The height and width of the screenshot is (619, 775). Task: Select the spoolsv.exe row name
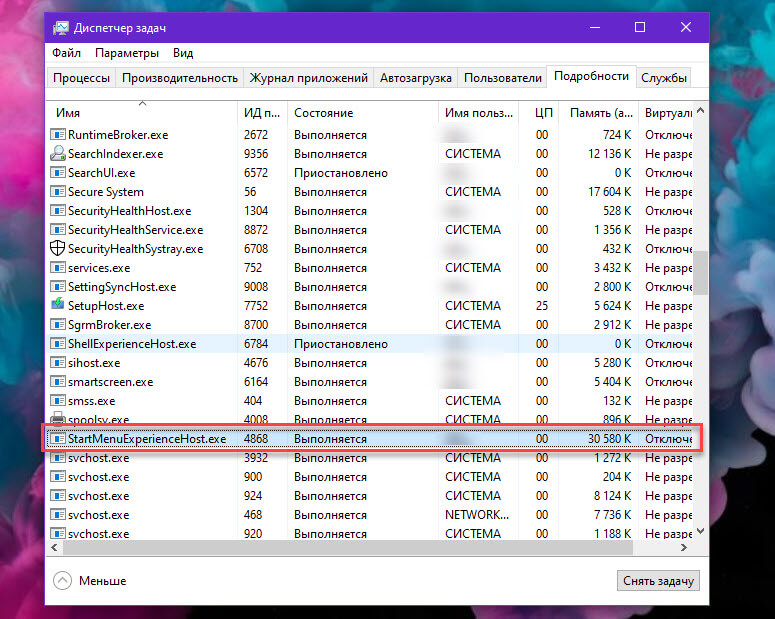98,420
